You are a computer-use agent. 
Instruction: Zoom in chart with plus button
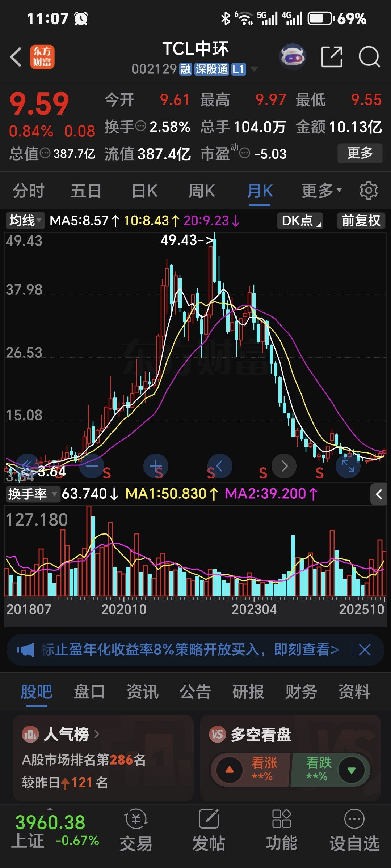(x=156, y=466)
